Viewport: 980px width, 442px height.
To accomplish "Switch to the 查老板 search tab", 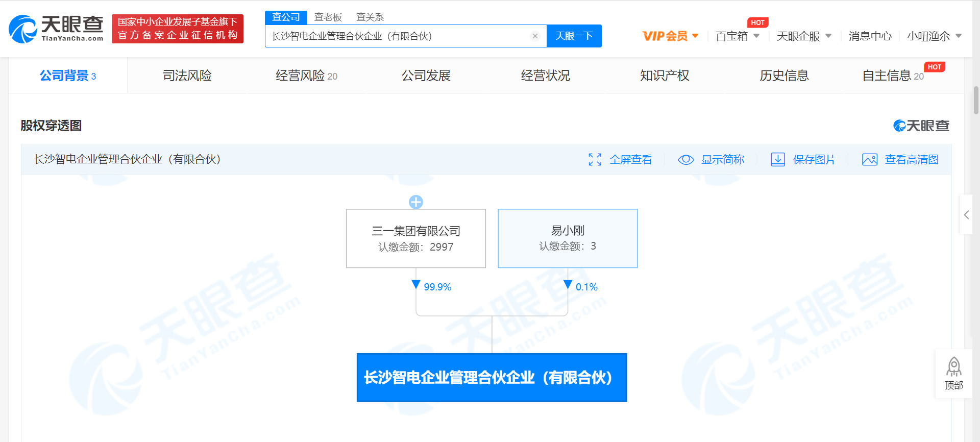I will click(328, 17).
